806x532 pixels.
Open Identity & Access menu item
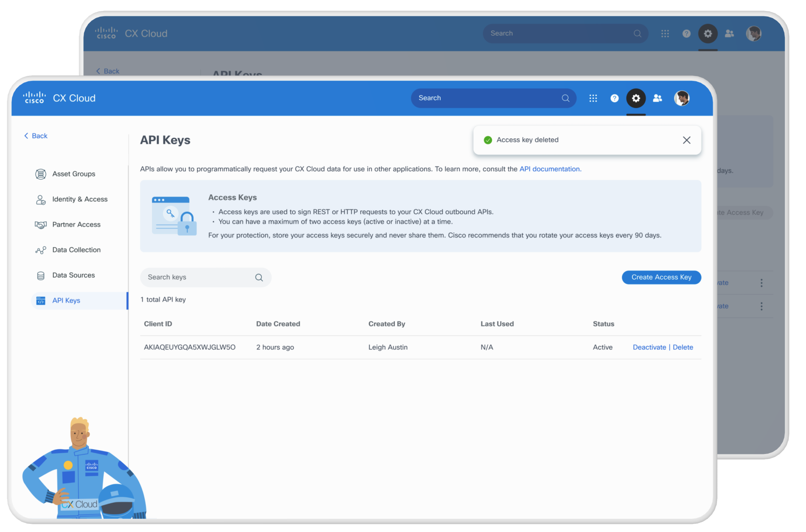click(x=80, y=199)
